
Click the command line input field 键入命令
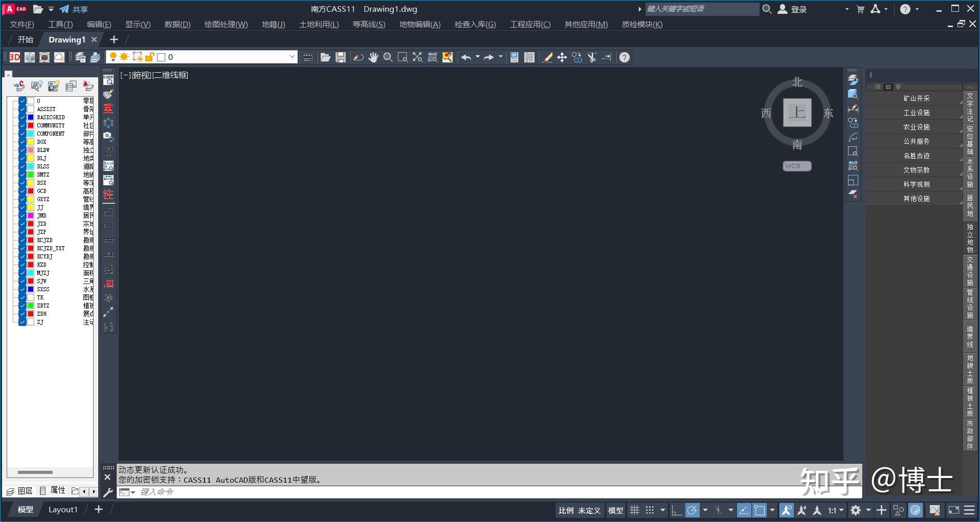coord(169,492)
